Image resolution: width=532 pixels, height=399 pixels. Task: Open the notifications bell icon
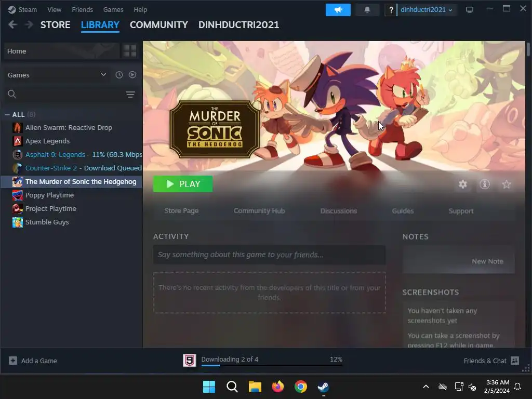coord(367,10)
